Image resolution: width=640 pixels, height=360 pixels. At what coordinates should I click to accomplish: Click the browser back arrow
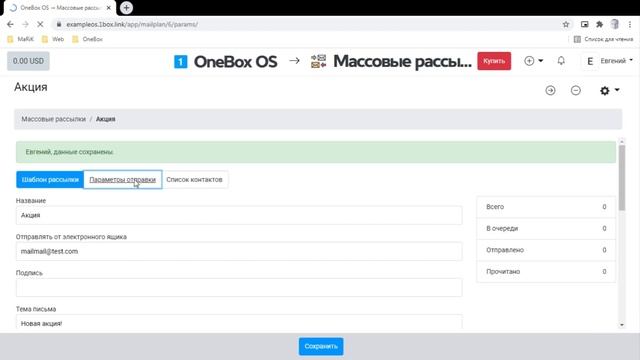(x=10, y=24)
